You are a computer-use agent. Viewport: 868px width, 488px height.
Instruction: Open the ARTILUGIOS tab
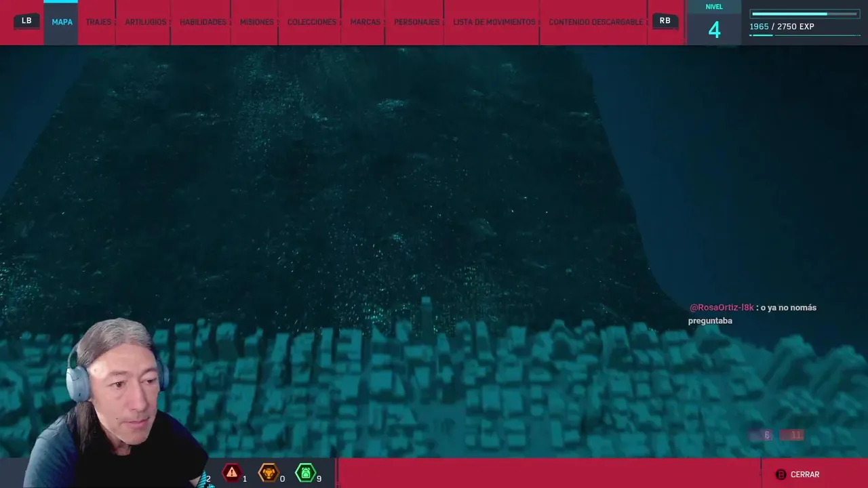pos(145,22)
